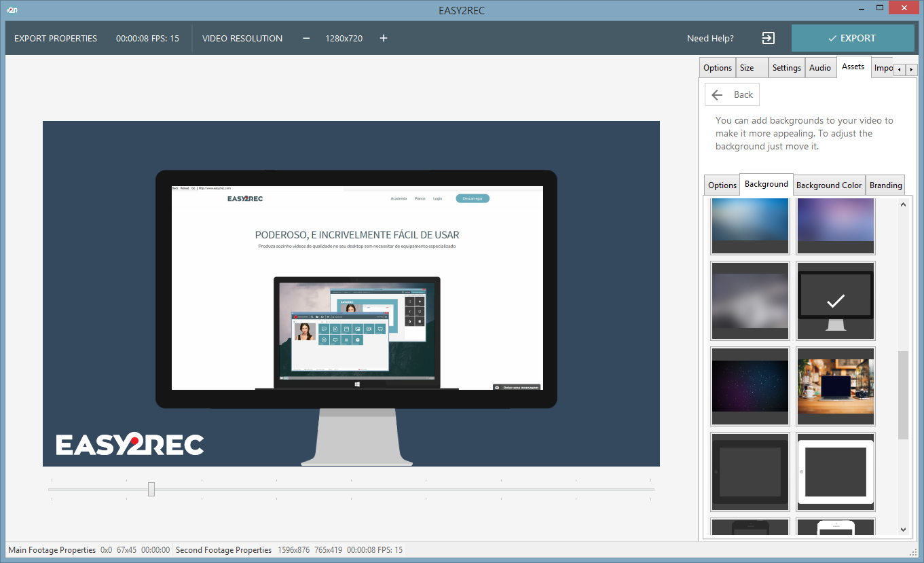
Task: Minimize the EASY2REC window
Action: click(x=862, y=8)
